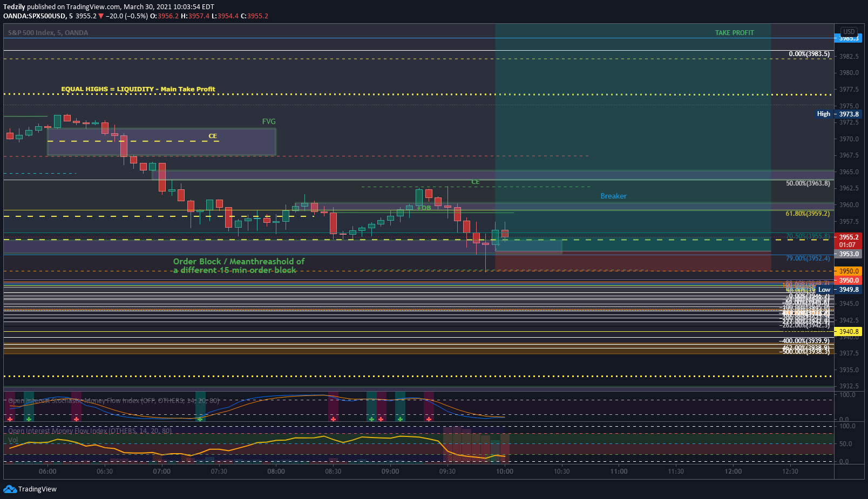Click the 3980.0 price axis label

849,73
